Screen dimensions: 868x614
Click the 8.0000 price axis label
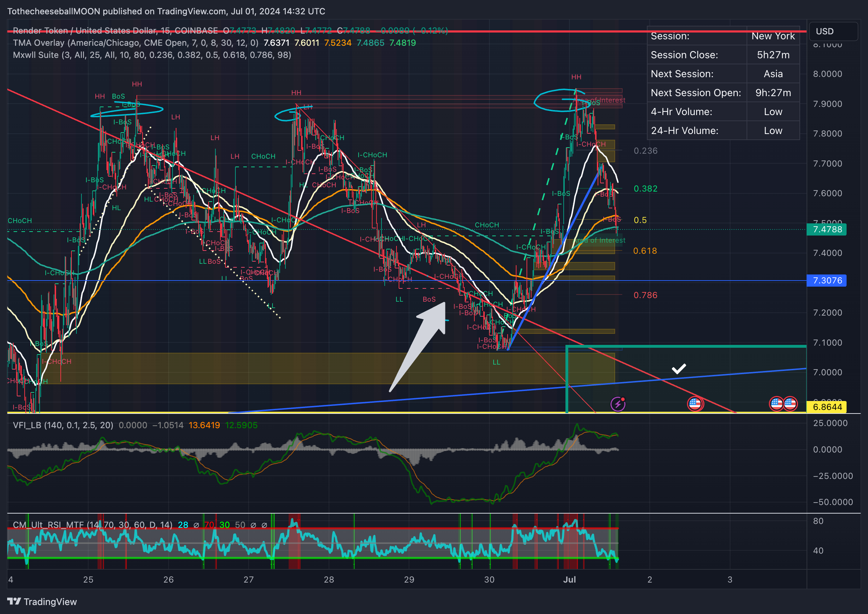click(828, 74)
